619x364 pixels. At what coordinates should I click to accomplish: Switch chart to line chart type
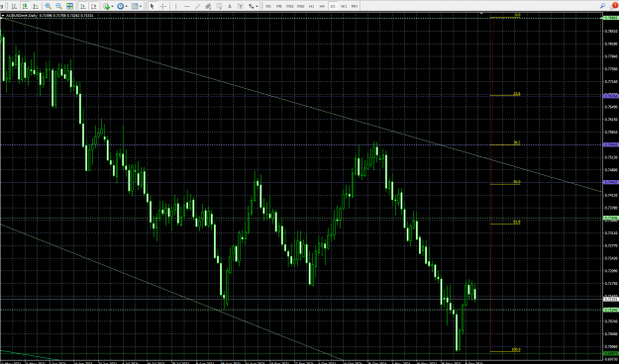point(36,6)
